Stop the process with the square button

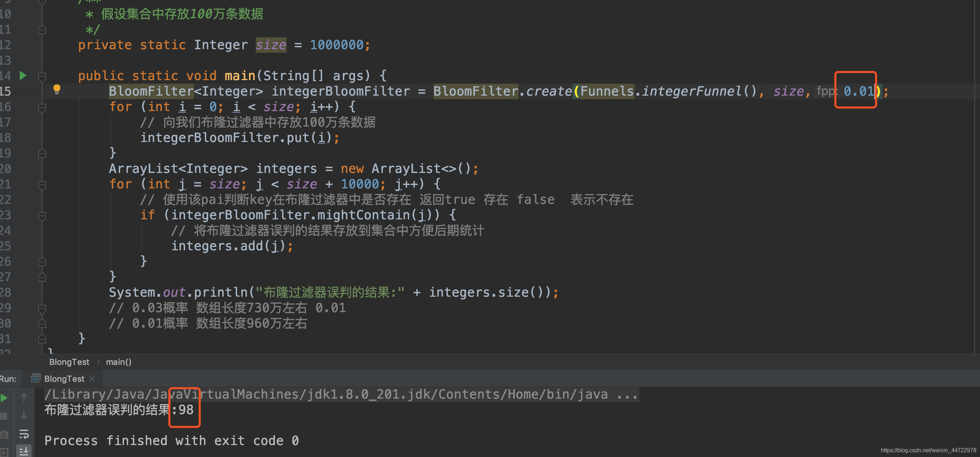point(4,416)
